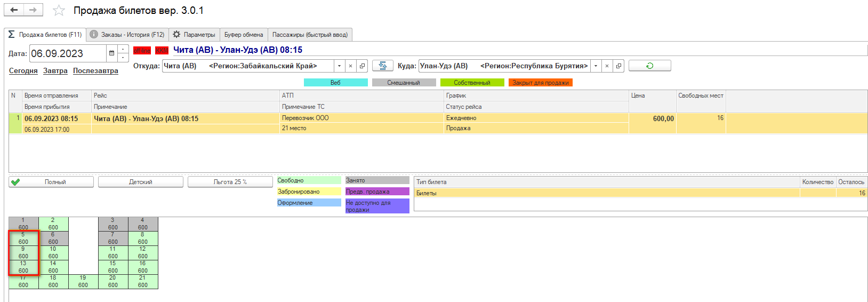This screenshot has width=868, height=302.
Task: Clear the Откуда field with X icon
Action: (x=350, y=66)
